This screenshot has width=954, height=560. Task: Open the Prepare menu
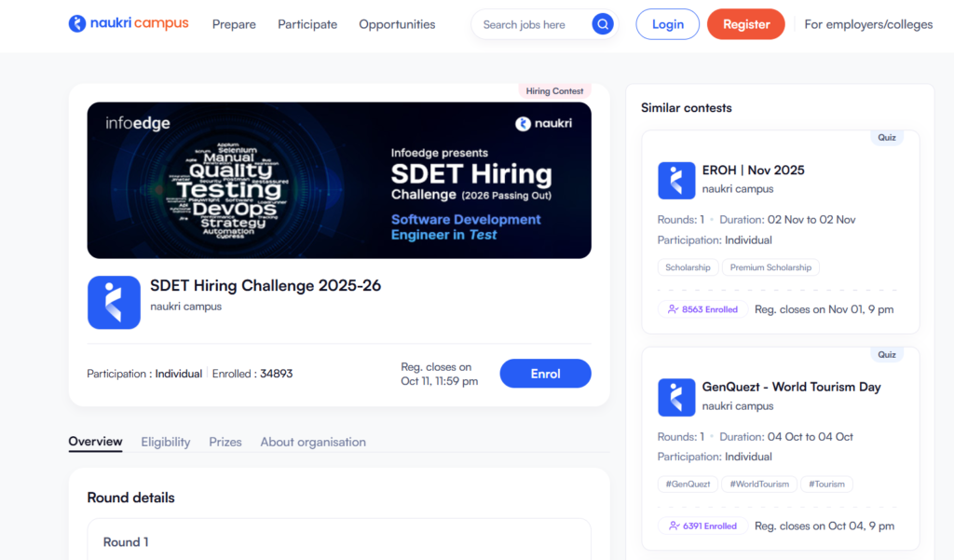[234, 24]
